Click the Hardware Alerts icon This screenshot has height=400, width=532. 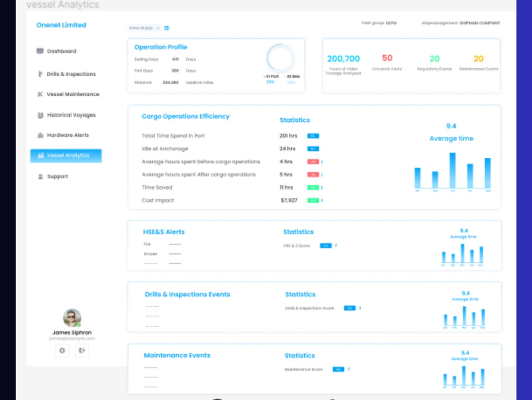pos(40,135)
